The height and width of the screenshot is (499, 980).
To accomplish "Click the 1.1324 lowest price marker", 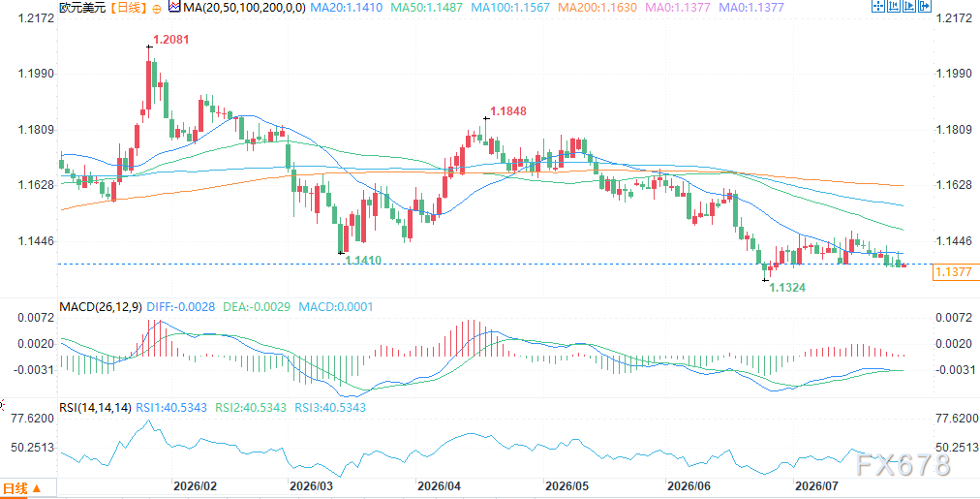I will (786, 288).
